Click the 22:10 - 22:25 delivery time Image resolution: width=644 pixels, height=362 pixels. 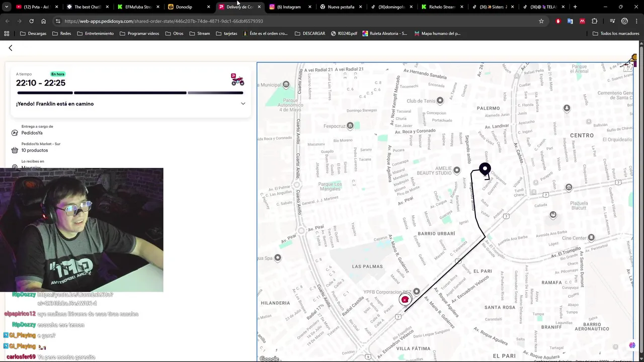[x=41, y=83]
